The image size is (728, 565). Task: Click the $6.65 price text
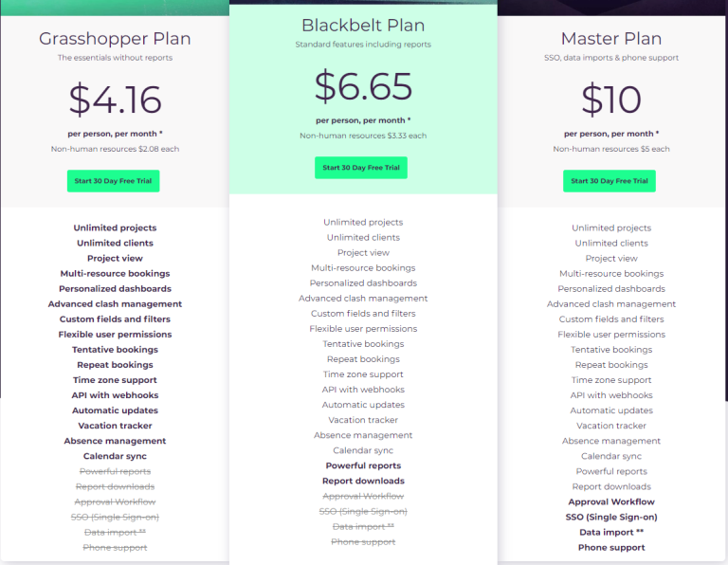click(x=363, y=86)
